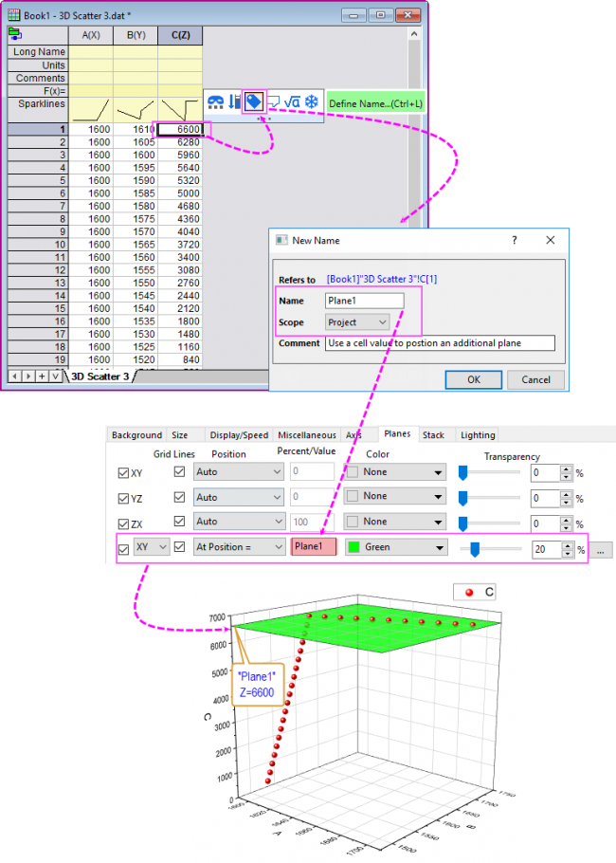Image resolution: width=616 pixels, height=863 pixels.
Task: Click the Sparklines row label
Action: (x=38, y=110)
